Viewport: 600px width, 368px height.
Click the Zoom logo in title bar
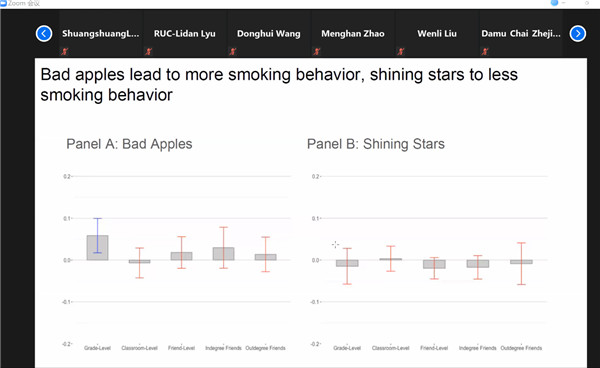3,3
